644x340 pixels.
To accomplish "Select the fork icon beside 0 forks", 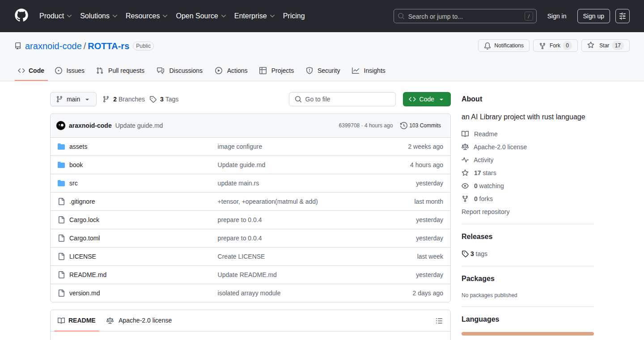I will [465, 199].
